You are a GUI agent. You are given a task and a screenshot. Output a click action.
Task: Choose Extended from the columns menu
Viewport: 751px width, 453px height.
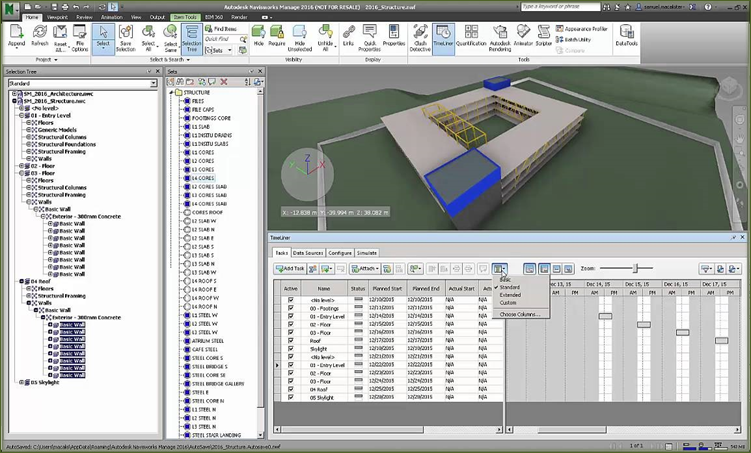pyautogui.click(x=510, y=295)
